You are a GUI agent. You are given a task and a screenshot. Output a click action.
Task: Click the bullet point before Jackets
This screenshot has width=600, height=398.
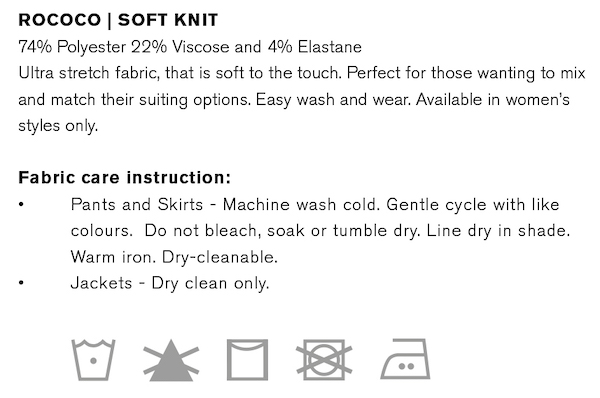[x=21, y=283]
